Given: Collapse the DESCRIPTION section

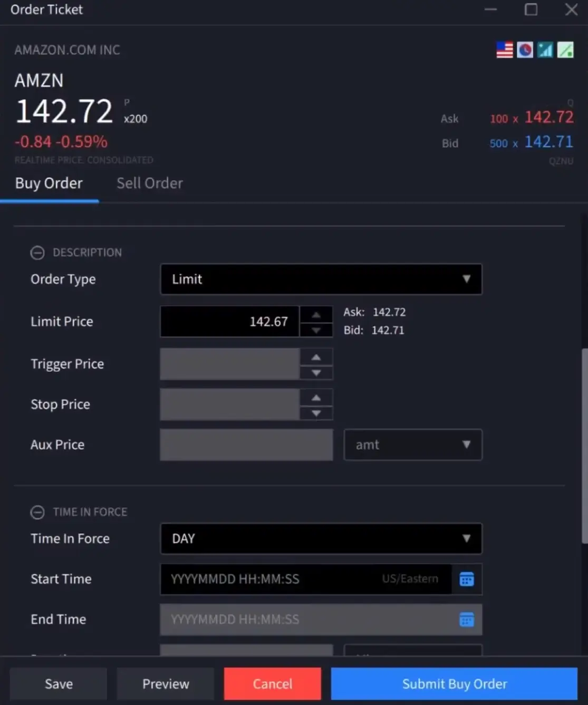Looking at the screenshot, I should click(37, 253).
